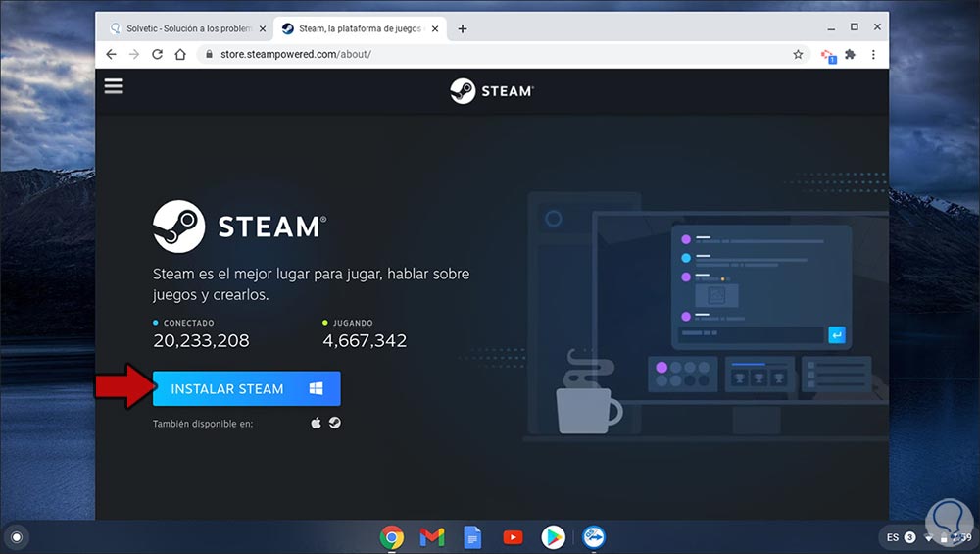Click the Steam es el mejor lugar description

coord(312,284)
